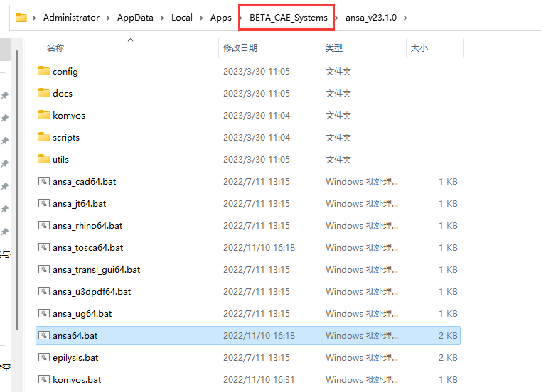Image resolution: width=541 pixels, height=392 pixels.
Task: Click the ansa_transl_gui64.bat file icon
Action: pos(44,269)
